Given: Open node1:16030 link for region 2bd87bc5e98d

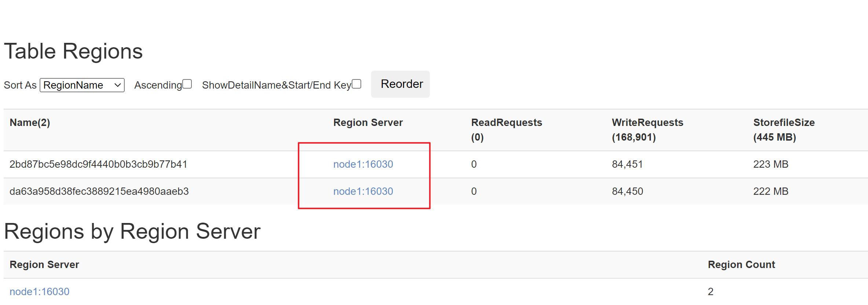Looking at the screenshot, I should coord(363,164).
